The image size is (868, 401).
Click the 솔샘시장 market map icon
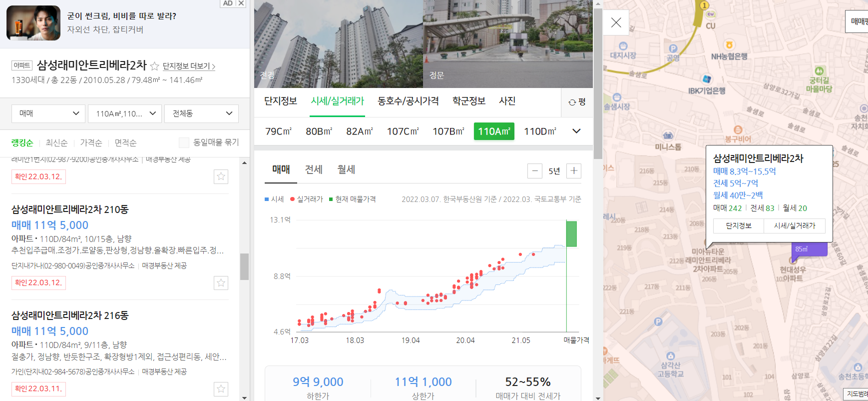[x=617, y=97]
